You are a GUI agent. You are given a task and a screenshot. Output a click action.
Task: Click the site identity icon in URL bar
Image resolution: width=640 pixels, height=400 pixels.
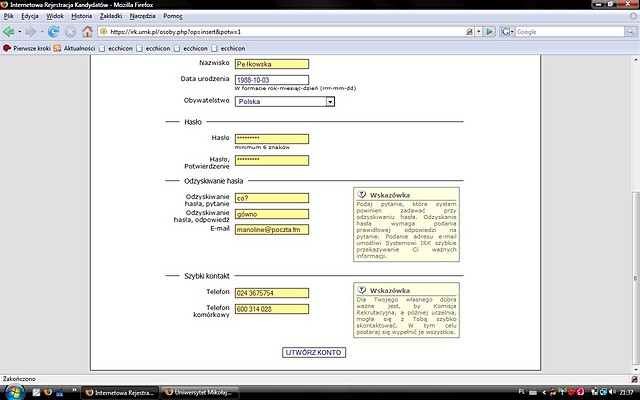(x=104, y=31)
